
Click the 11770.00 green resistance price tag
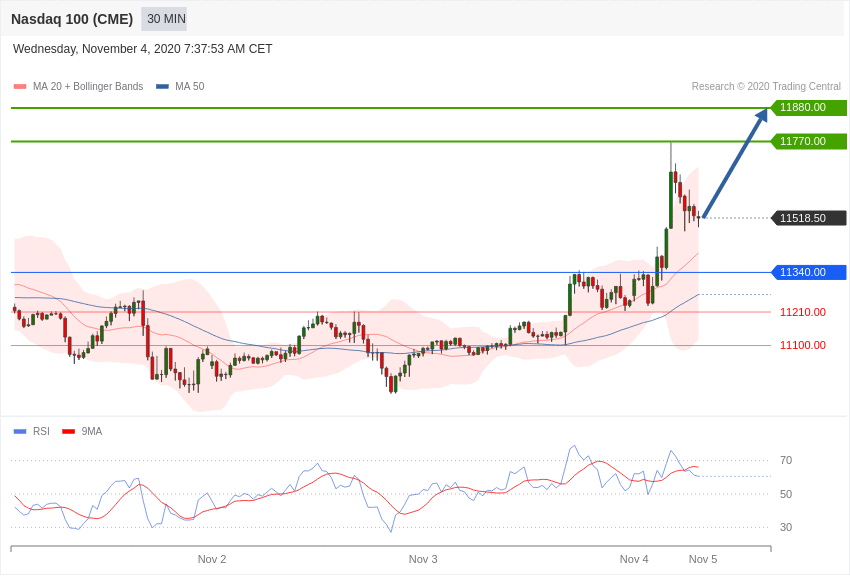(808, 141)
